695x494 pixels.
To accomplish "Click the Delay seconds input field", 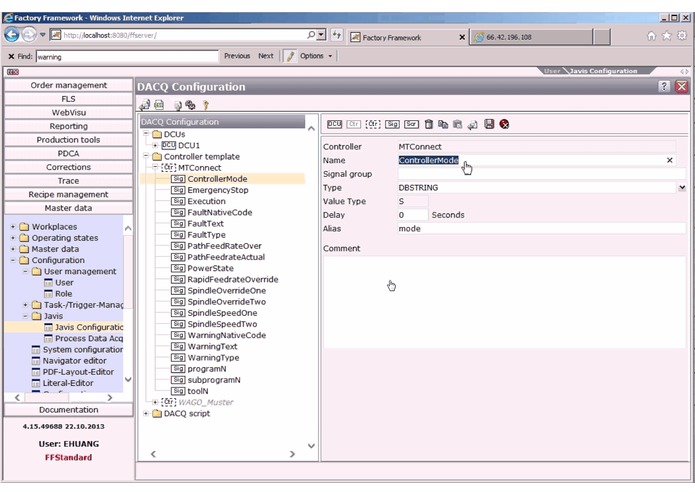I will (413, 215).
